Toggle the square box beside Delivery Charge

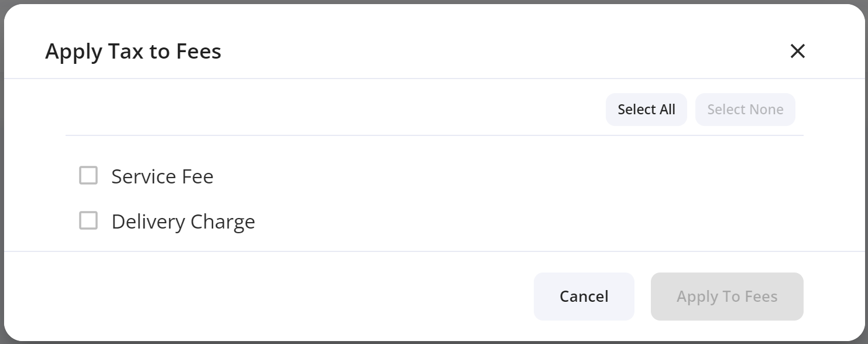click(x=88, y=220)
